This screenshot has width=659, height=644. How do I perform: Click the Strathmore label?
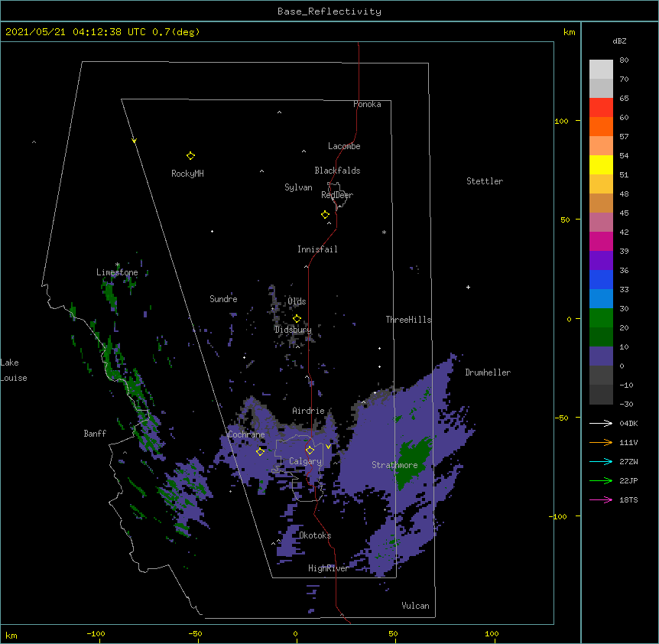(394, 465)
